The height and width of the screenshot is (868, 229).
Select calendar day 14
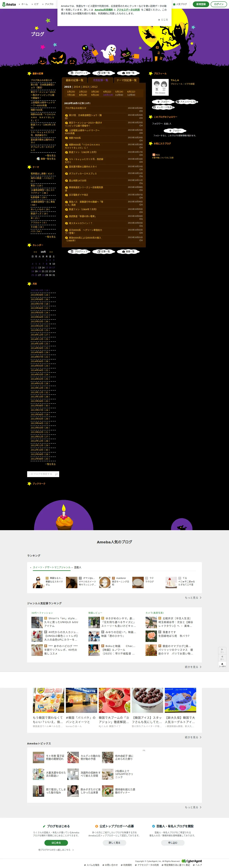pyautogui.click(x=43, y=267)
